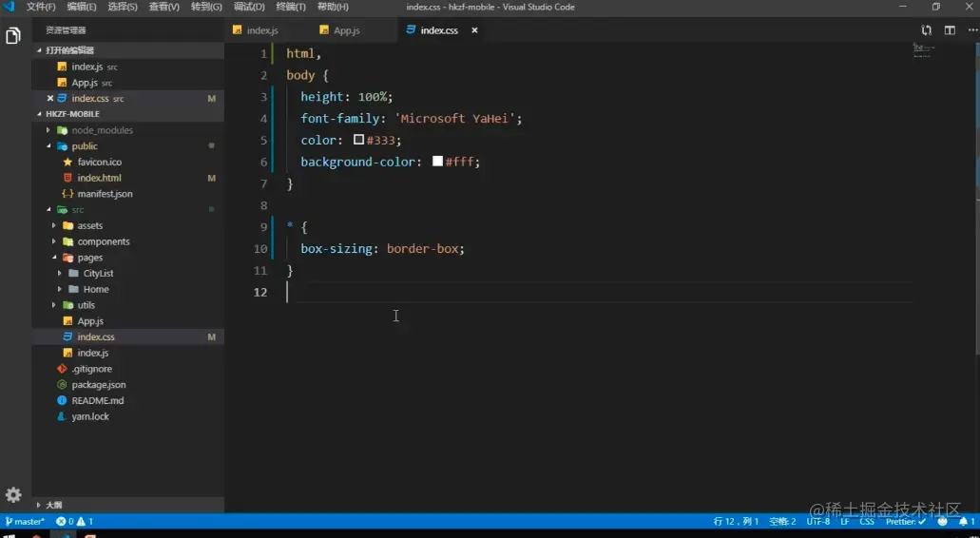
Task: Open the 查看(V) menu
Action: click(163, 7)
